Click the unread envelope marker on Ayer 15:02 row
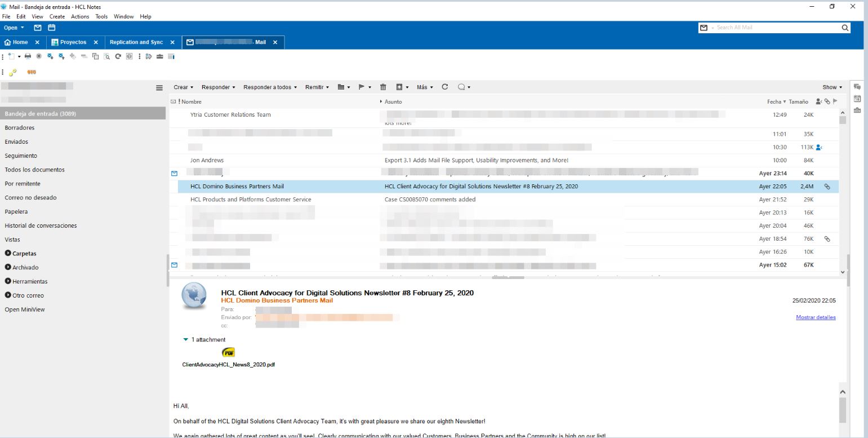Image resolution: width=868 pixels, height=438 pixels. point(174,265)
